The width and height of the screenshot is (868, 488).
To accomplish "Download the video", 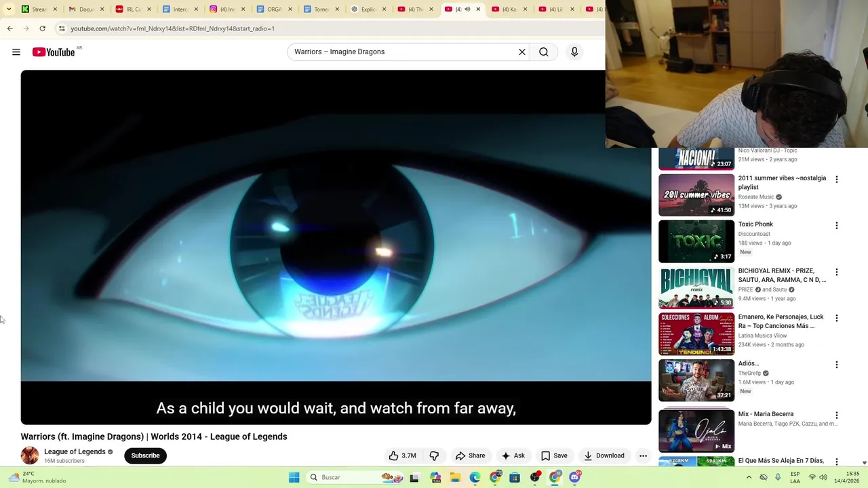I will [x=604, y=455].
